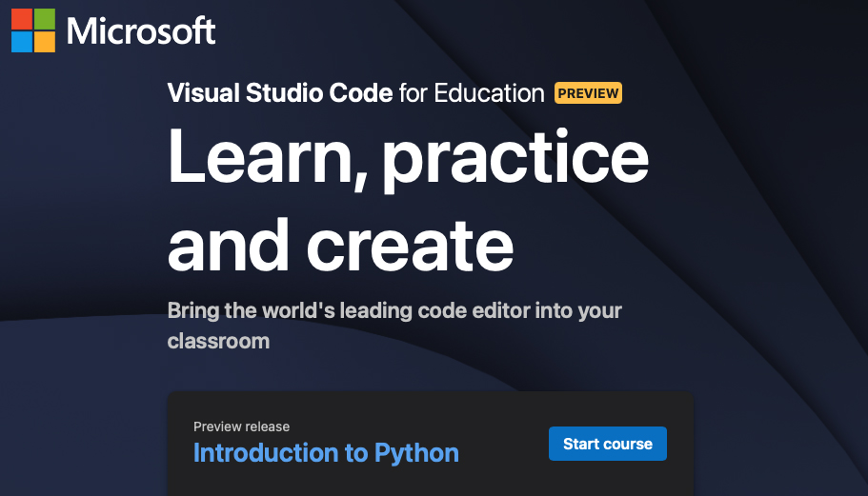Click the green square in Microsoft logo

44,19
